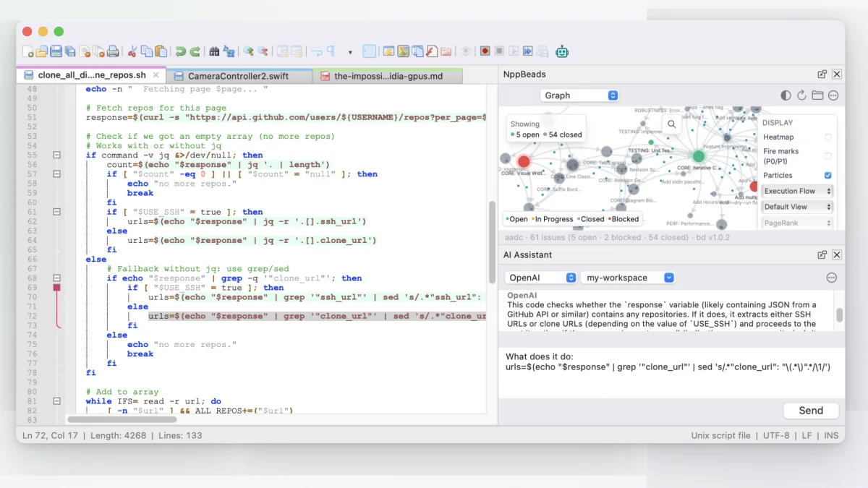The image size is (868, 488).
Task: Click the graph search magnifier button
Action: pos(672,124)
